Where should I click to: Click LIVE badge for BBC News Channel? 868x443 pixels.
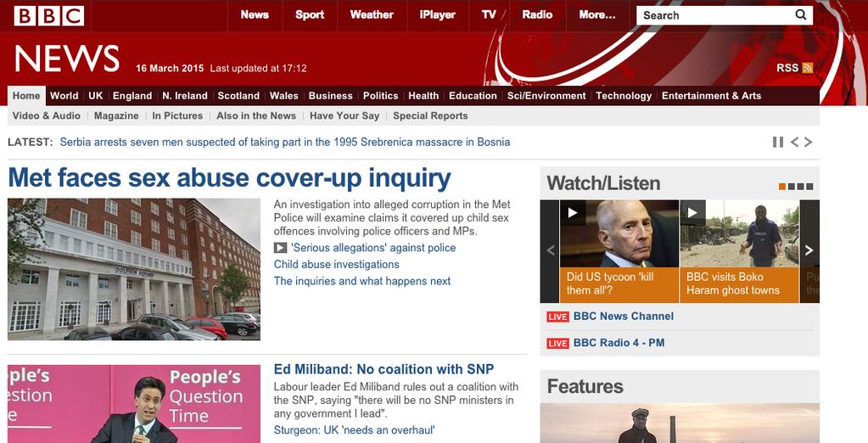click(557, 317)
